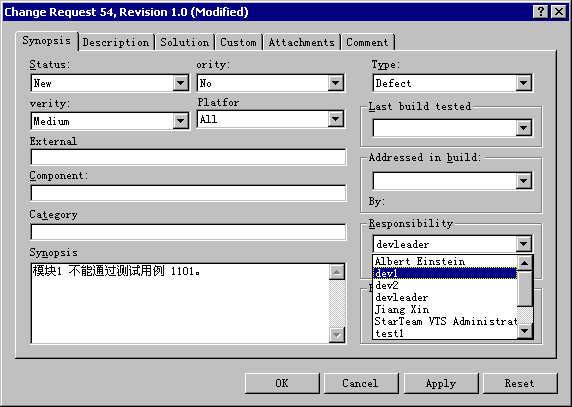Switch to the Description tab
Screen dimensions: 572x407
point(116,42)
